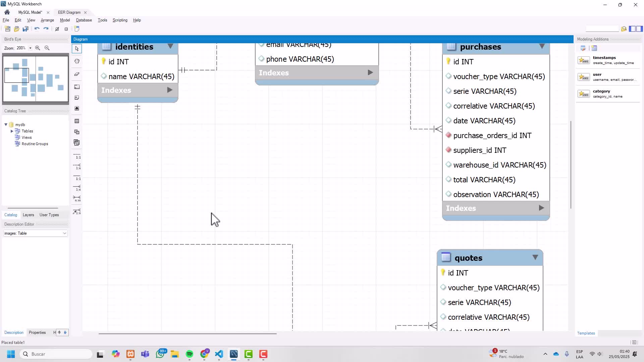Zoom in with the magnifier plus icon
644x362 pixels.
(x=38, y=48)
